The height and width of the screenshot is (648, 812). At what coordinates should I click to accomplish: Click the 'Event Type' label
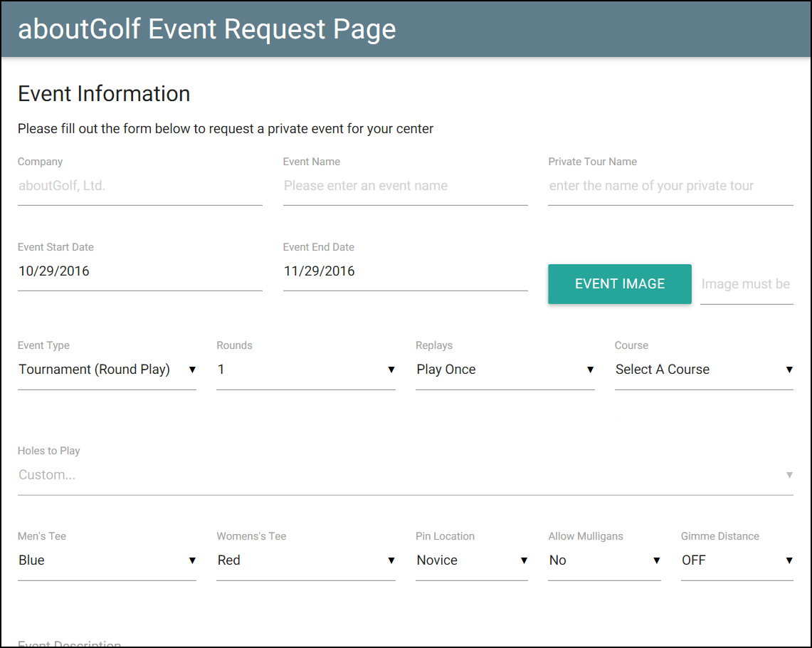pos(43,345)
